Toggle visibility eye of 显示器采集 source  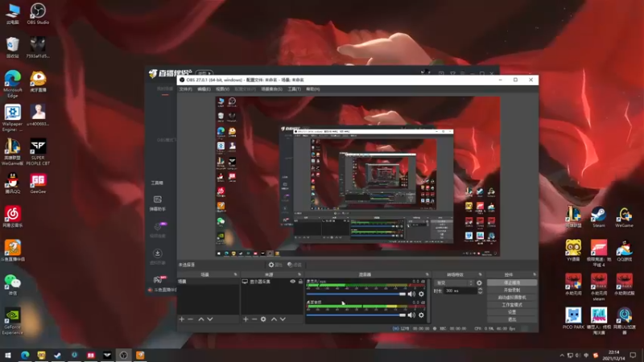292,282
